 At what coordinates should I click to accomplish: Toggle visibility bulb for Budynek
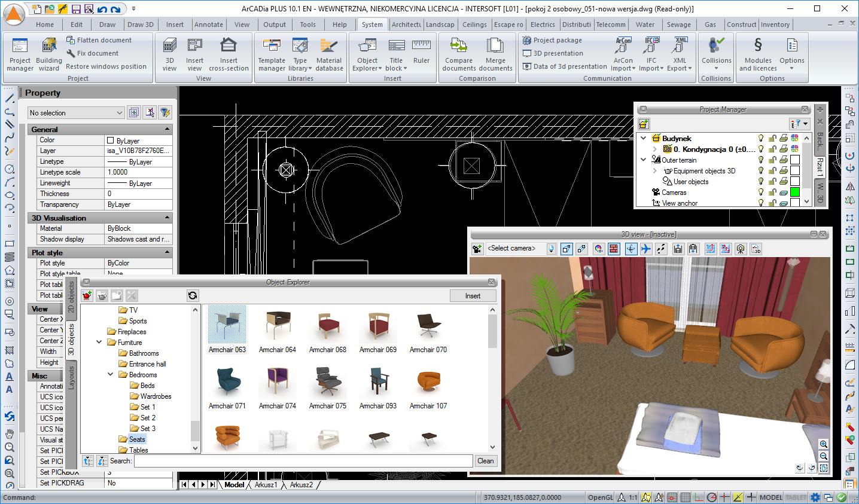pos(761,138)
